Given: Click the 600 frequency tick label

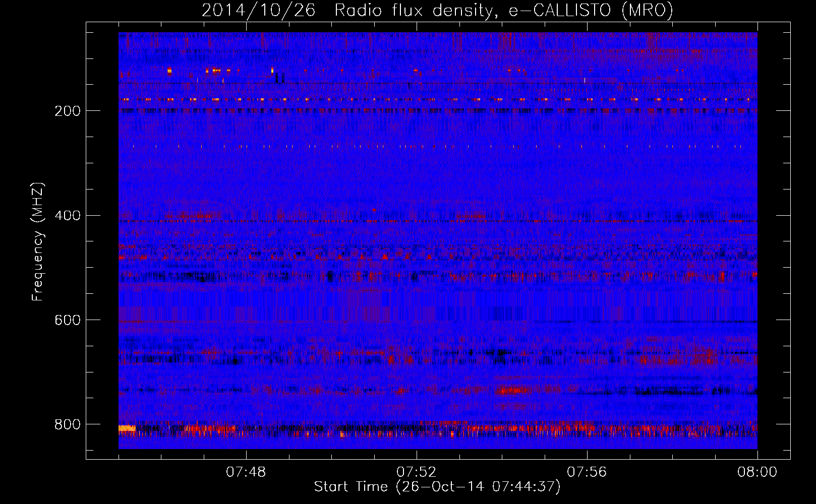Looking at the screenshot, I should coord(68,321).
